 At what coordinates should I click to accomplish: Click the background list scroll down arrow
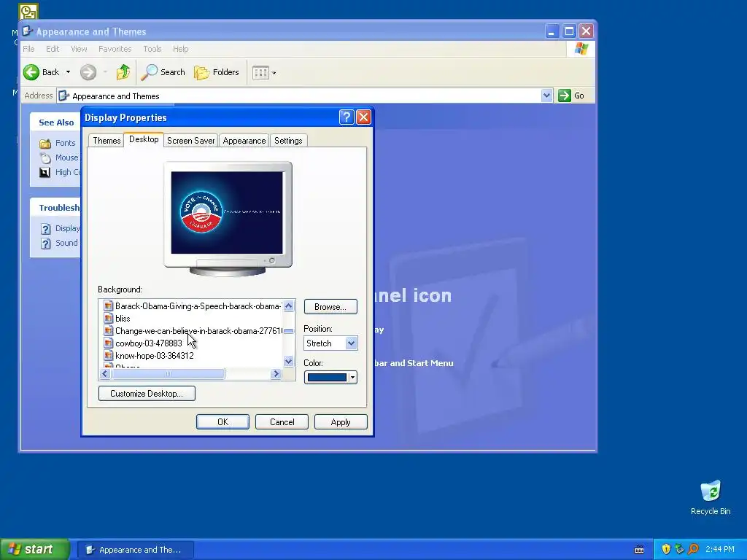coord(289,362)
